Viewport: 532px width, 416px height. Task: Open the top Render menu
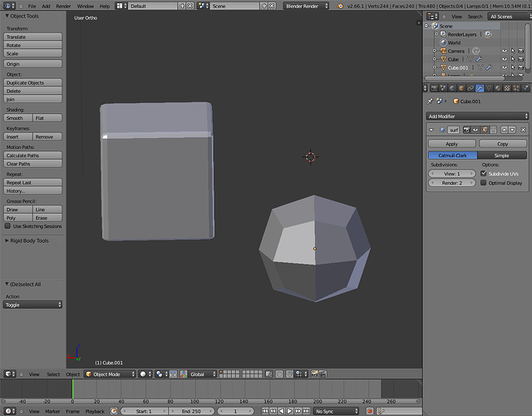tap(63, 6)
